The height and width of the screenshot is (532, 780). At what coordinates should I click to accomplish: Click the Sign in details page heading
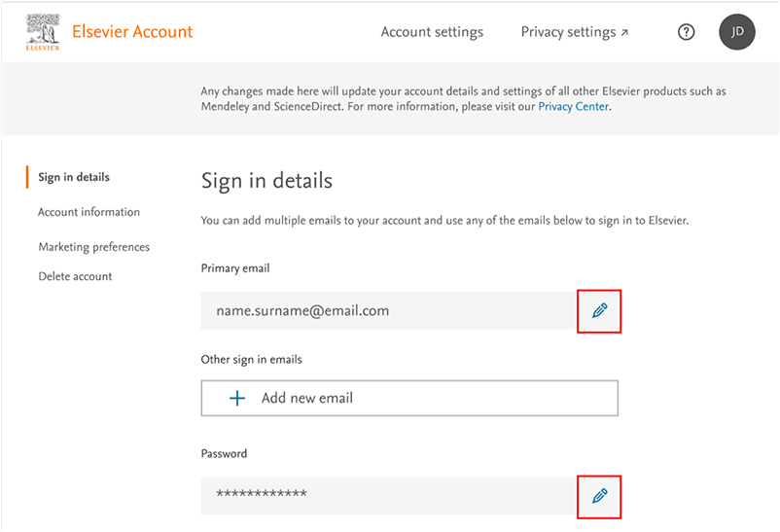266,181
